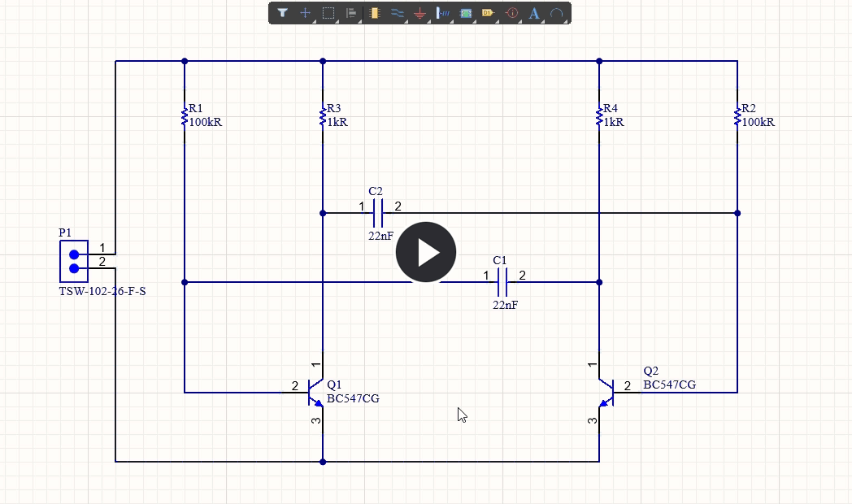
Task: Select resistor R1 labeled 100kR
Action: [185, 115]
